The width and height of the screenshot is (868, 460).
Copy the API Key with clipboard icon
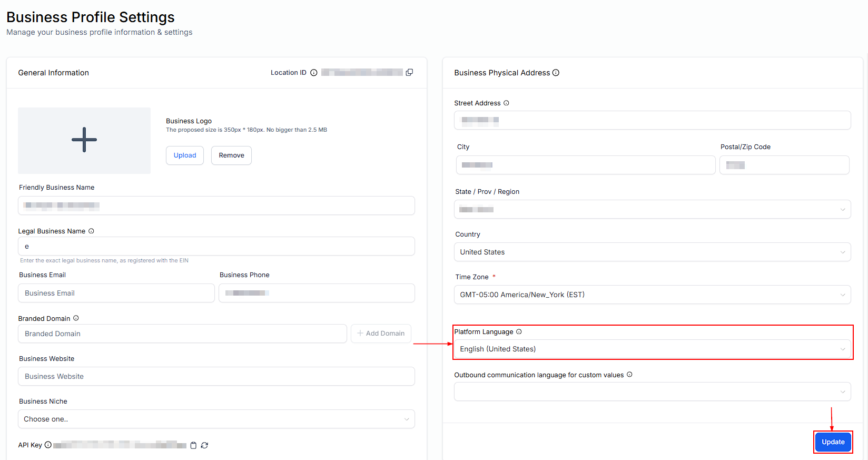pos(193,445)
